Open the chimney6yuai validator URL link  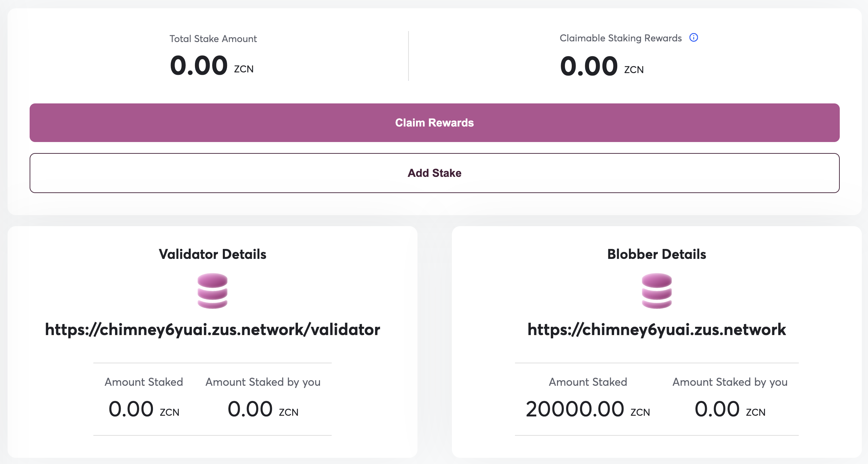point(213,330)
